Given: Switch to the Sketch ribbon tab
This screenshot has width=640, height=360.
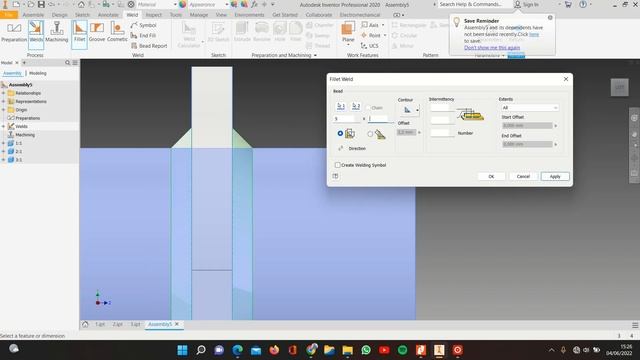Looking at the screenshot, I should (x=82, y=15).
